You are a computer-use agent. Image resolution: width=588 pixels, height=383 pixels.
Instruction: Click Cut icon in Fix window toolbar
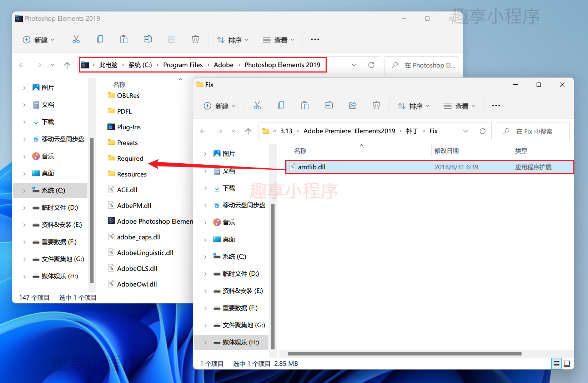(257, 105)
